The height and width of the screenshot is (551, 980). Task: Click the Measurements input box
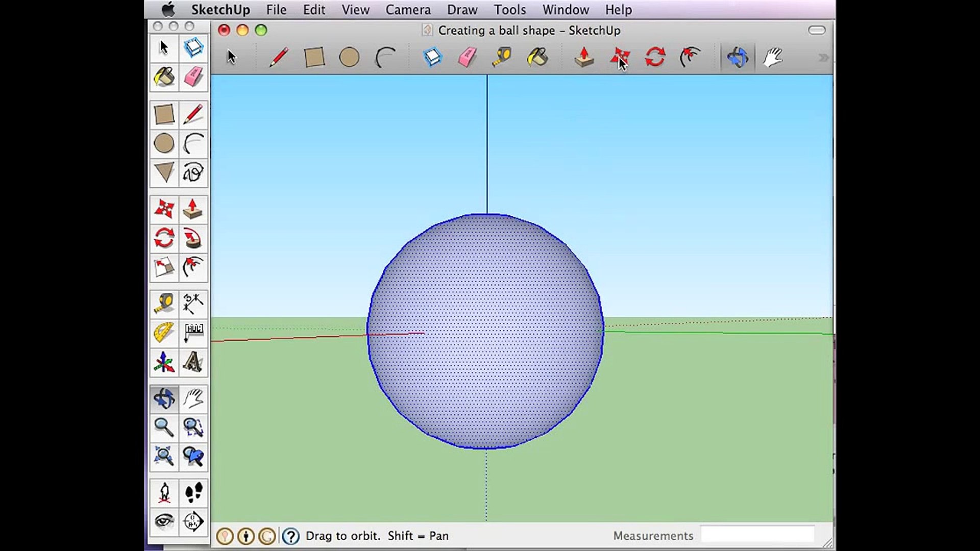pyautogui.click(x=757, y=535)
